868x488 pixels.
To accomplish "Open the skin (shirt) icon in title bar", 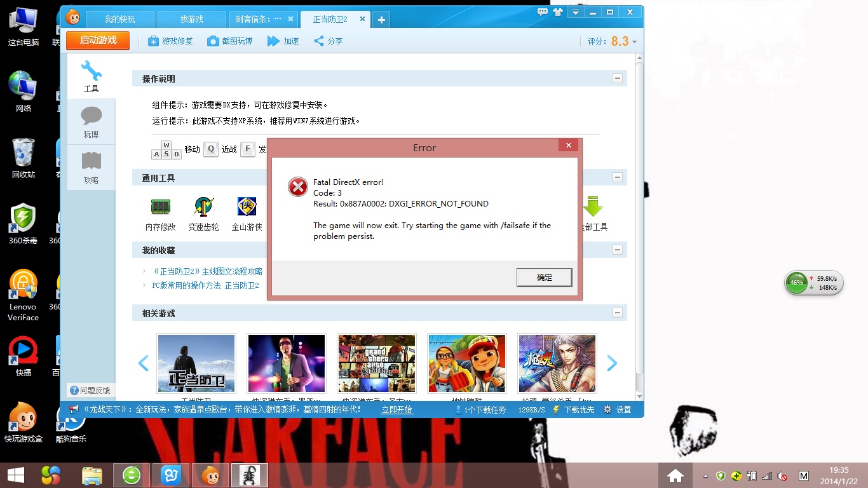I will coord(558,11).
